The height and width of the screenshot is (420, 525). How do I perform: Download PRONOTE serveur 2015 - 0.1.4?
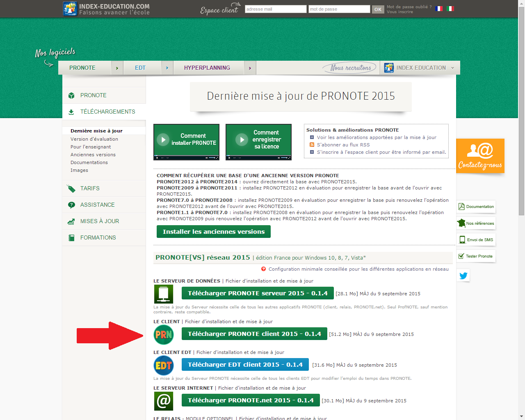pyautogui.click(x=258, y=293)
